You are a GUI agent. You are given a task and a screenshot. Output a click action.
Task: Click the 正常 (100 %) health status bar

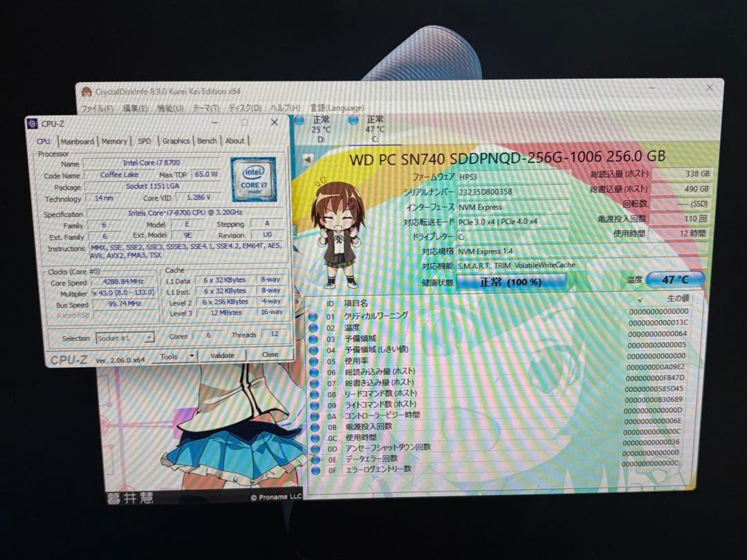click(x=511, y=282)
